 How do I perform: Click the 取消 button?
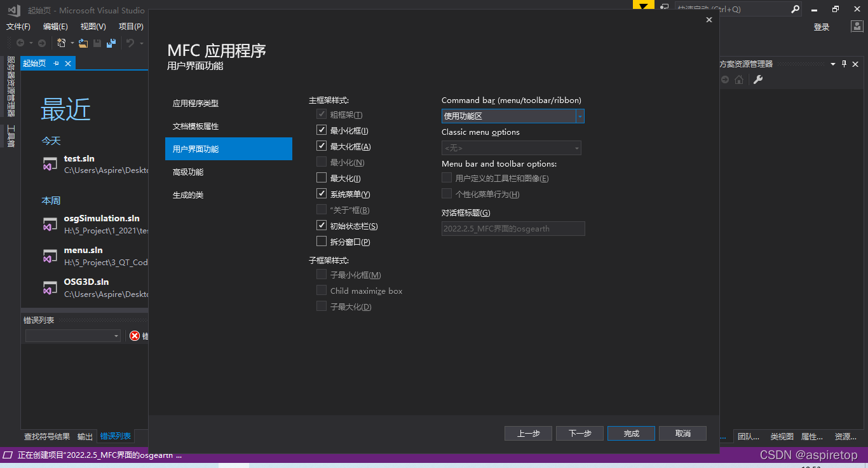coord(682,433)
